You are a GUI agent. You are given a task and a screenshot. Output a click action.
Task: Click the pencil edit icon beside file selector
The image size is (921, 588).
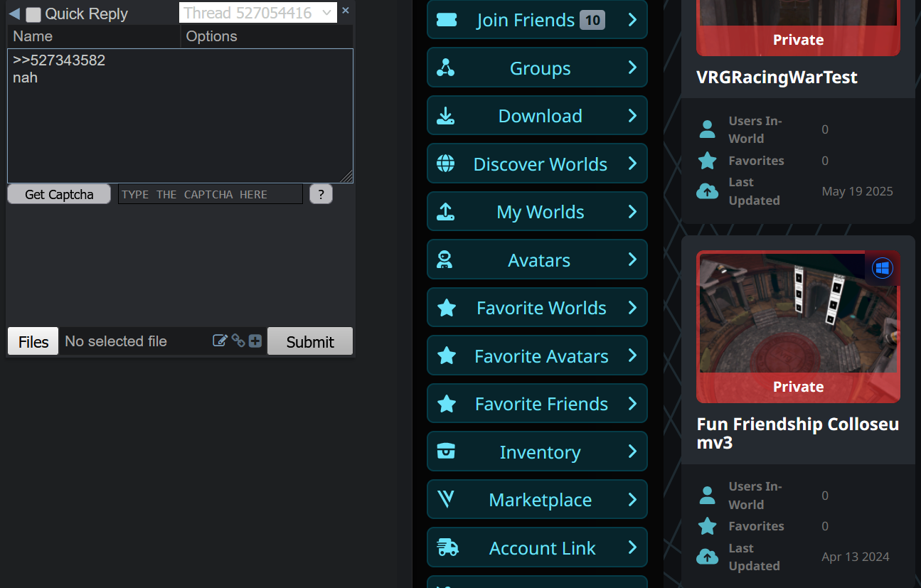(x=220, y=341)
